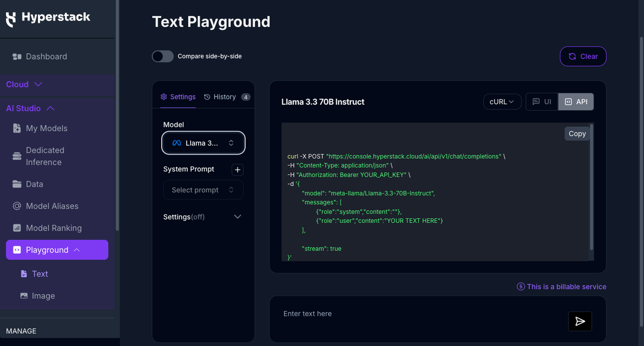Click the Meta logo in Model selector
644x346 pixels.
click(177, 143)
